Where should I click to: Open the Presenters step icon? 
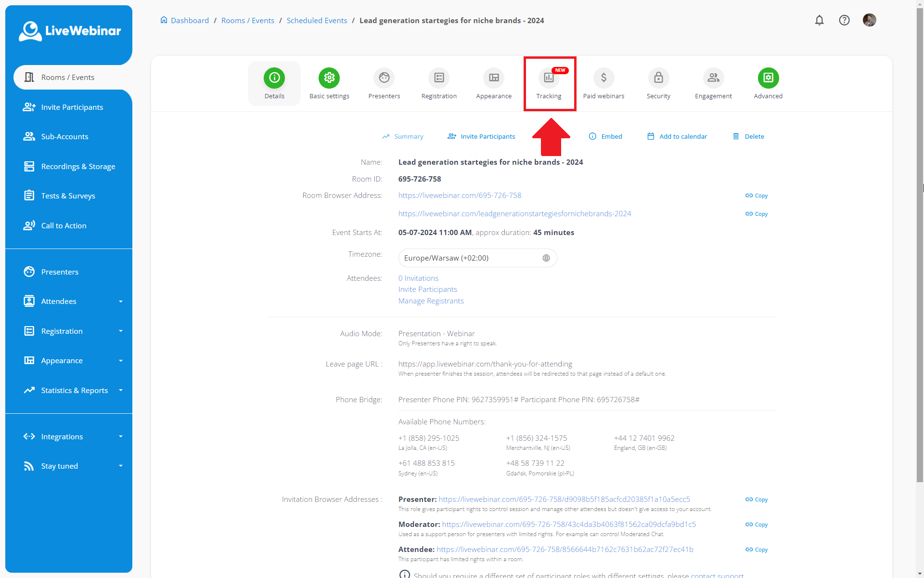click(x=384, y=78)
